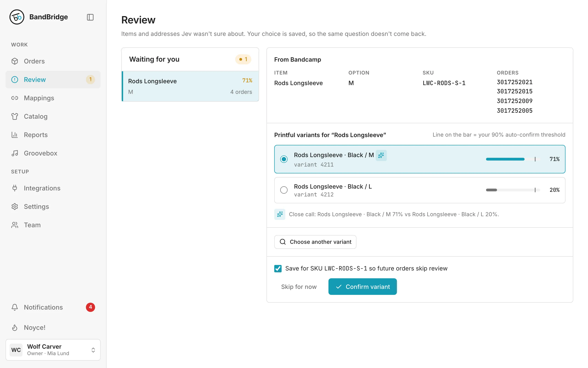Click the From Bandcamp heading

pyautogui.click(x=297, y=59)
